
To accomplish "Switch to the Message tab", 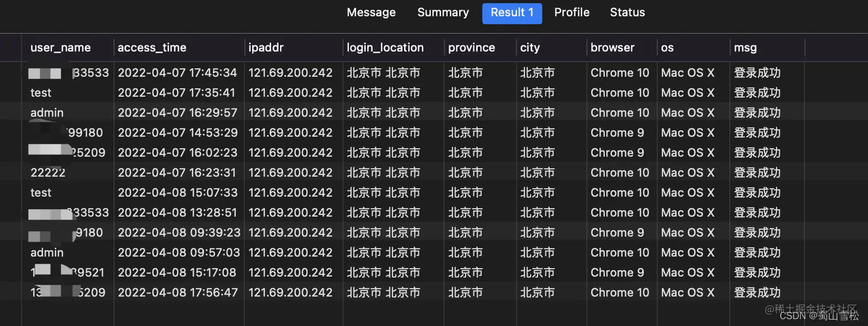I will coord(371,13).
